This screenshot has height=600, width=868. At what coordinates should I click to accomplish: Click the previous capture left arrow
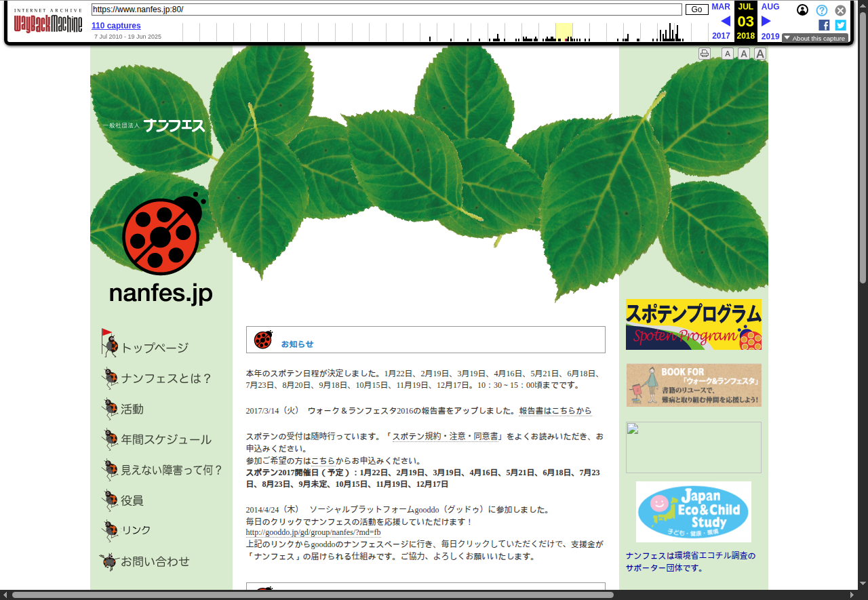(x=725, y=21)
